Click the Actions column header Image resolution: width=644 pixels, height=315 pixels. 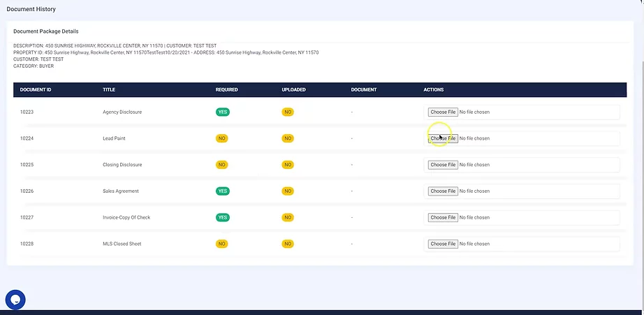click(x=433, y=89)
